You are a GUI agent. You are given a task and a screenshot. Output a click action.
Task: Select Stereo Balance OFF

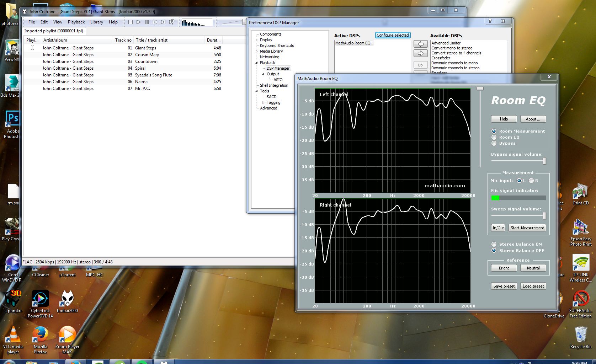[x=494, y=251]
